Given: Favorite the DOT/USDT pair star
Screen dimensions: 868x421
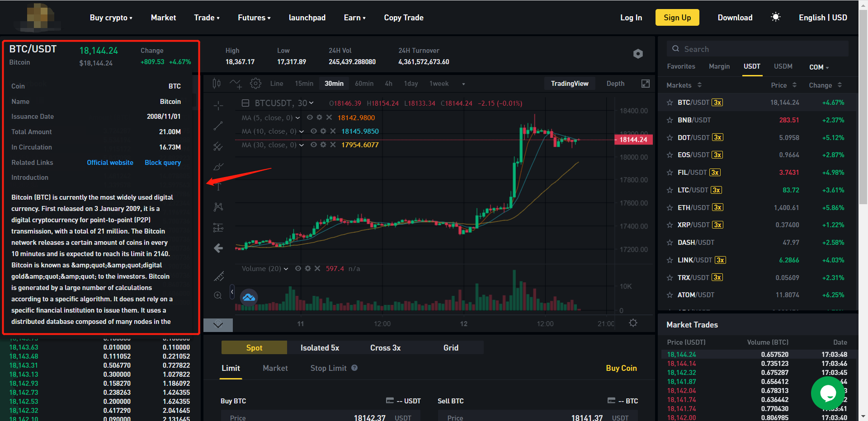Looking at the screenshot, I should pyautogui.click(x=670, y=138).
